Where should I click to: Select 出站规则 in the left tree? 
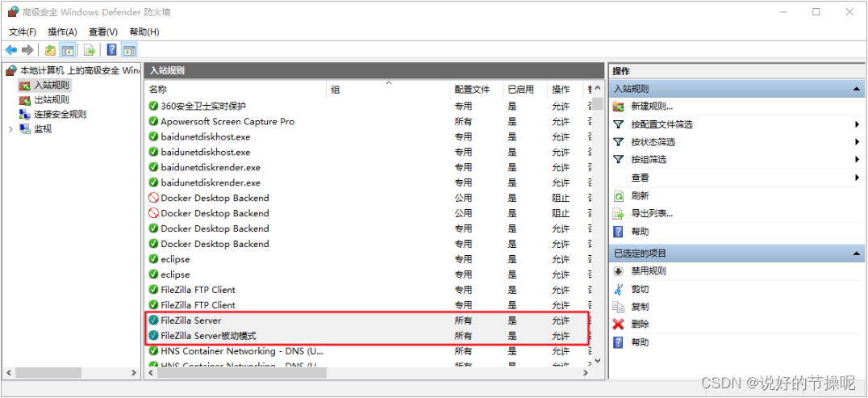pos(52,100)
